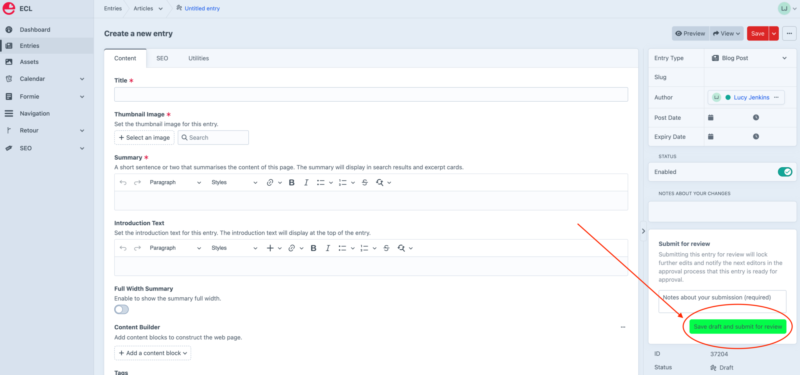Insert link in Introduction Text editor

[292, 248]
